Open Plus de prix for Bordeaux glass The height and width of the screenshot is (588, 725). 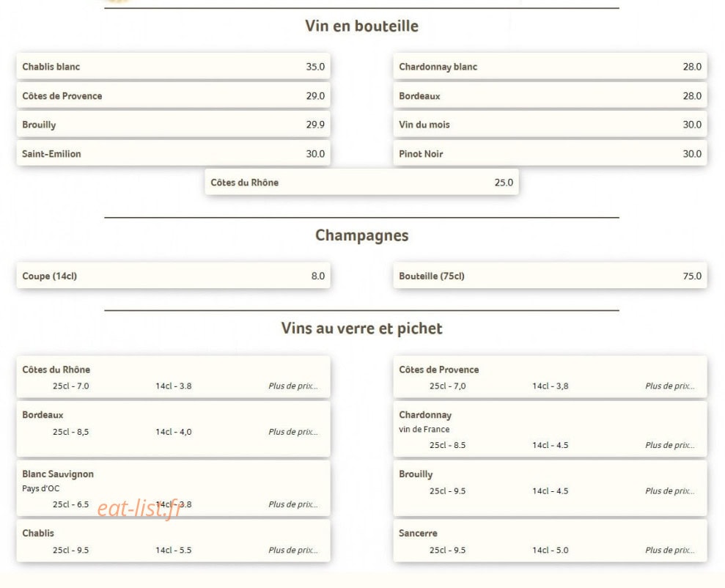[x=293, y=432]
